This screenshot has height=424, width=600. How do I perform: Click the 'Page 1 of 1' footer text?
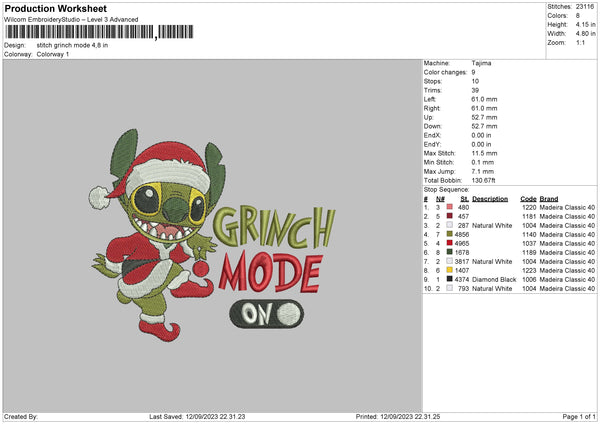[x=579, y=417]
